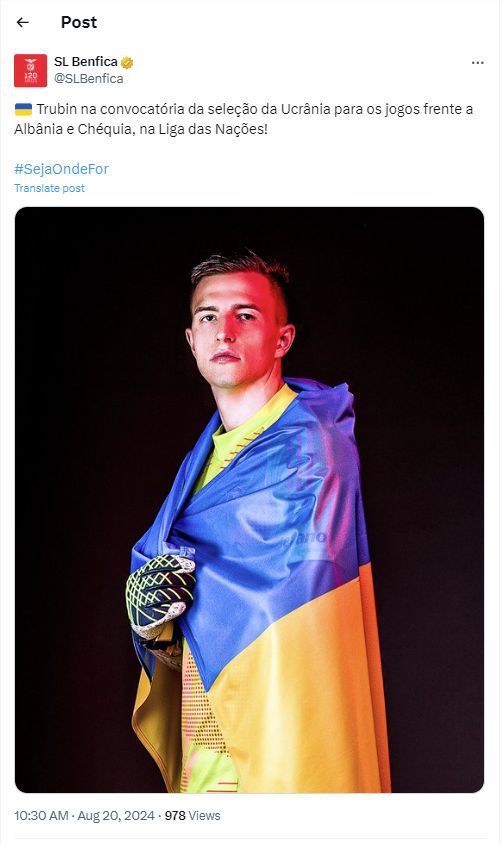The width and height of the screenshot is (503, 844).
Task: Click the Aug 20, 2024 date
Action: point(116,815)
